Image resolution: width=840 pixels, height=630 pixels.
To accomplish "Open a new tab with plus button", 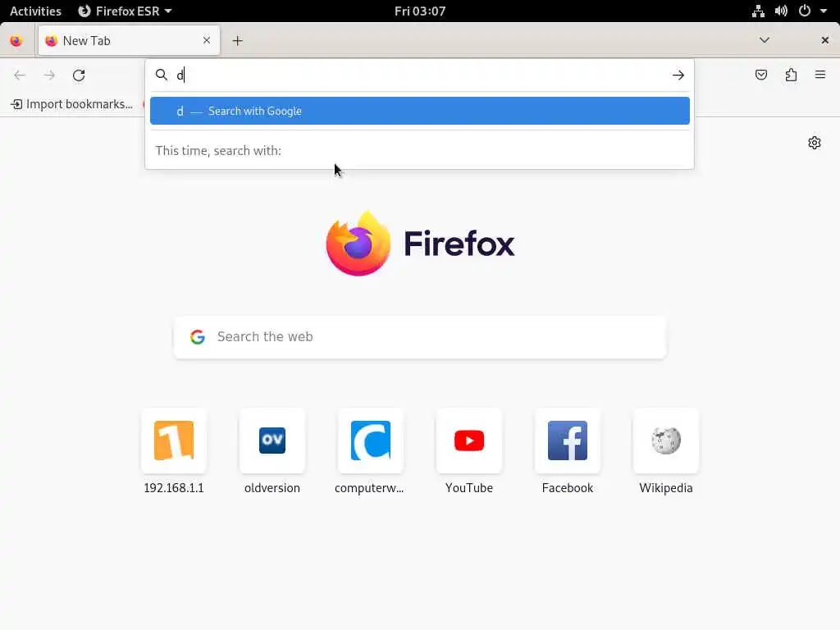I will click(x=237, y=41).
